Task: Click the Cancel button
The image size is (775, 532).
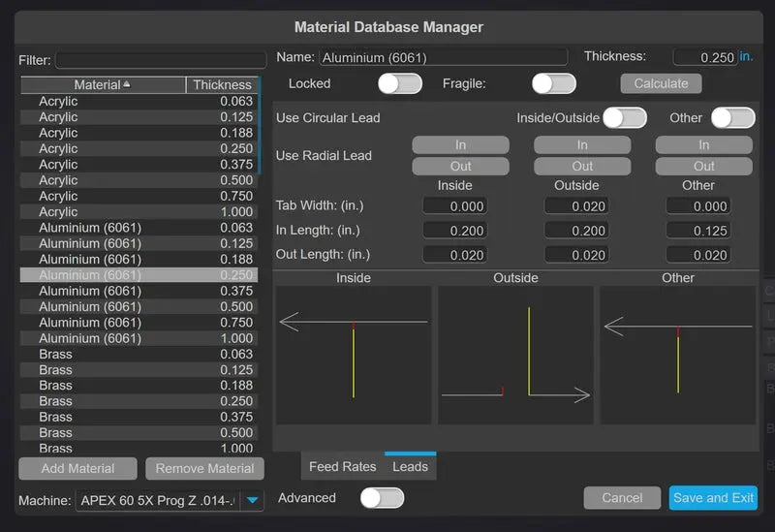Action: (622, 498)
